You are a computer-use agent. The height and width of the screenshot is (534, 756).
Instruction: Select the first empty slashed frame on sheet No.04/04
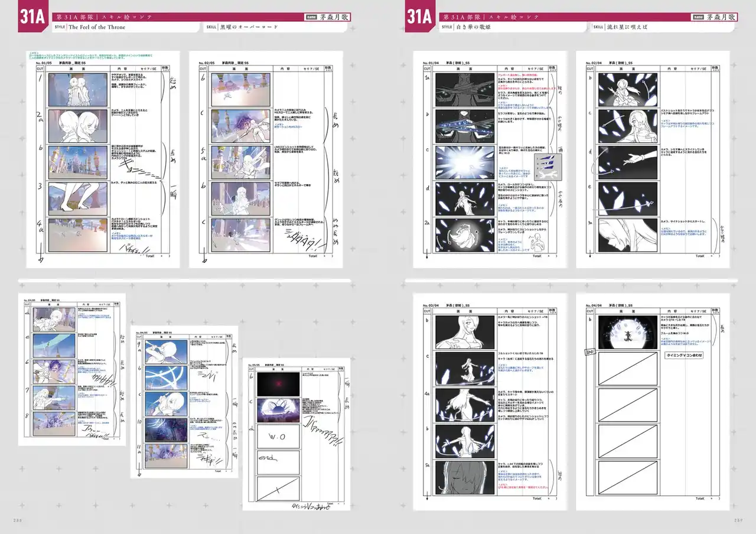627,367
